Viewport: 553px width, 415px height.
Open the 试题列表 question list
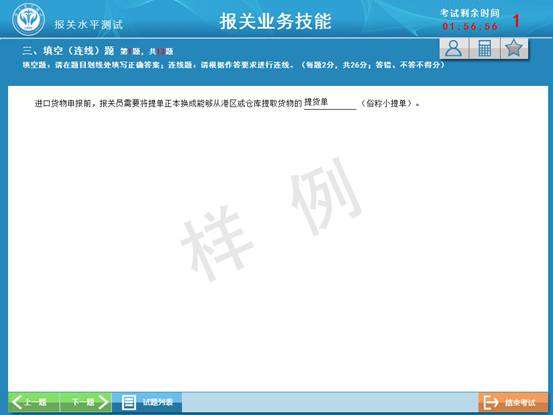[147, 402]
